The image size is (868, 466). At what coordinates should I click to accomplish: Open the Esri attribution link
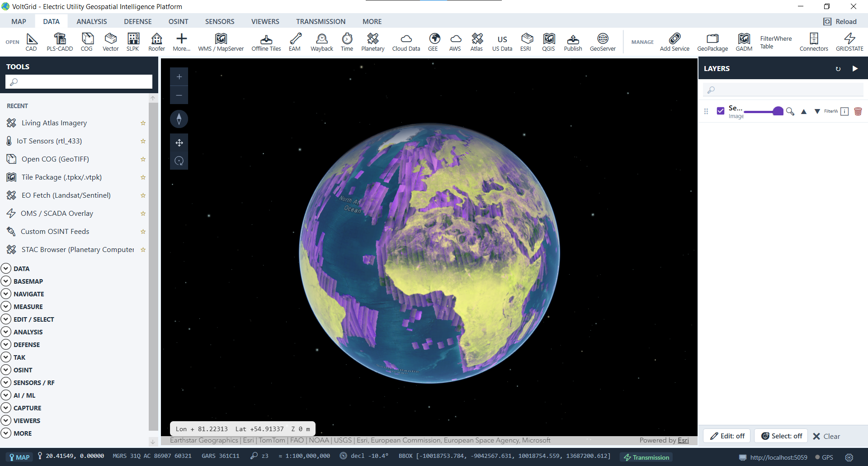(x=683, y=440)
